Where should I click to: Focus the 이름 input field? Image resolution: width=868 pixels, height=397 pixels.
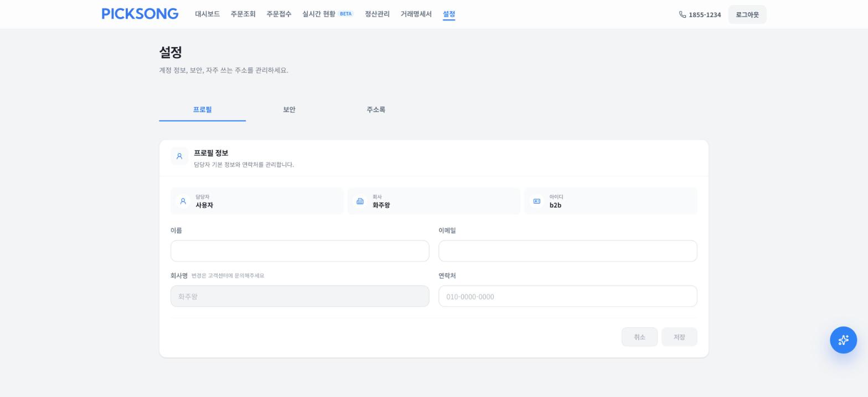point(300,251)
